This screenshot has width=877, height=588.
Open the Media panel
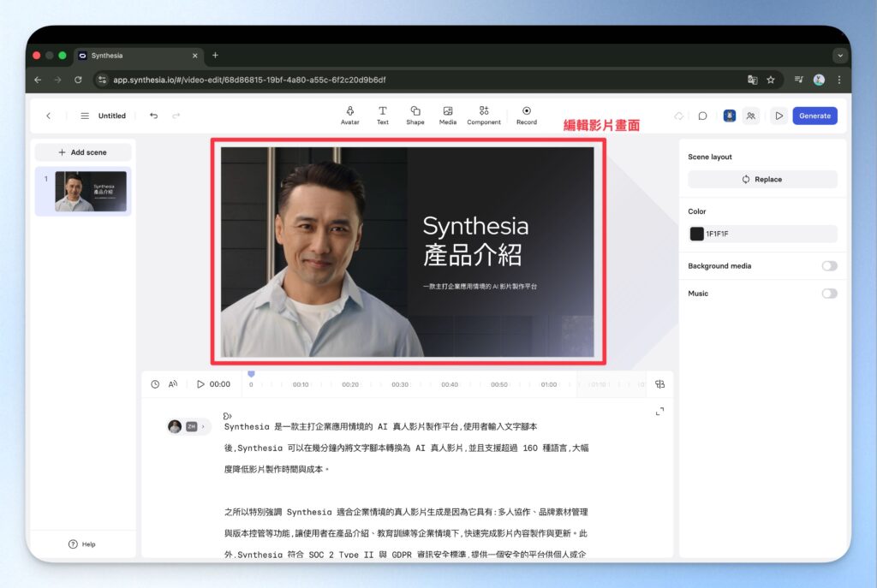coord(447,115)
